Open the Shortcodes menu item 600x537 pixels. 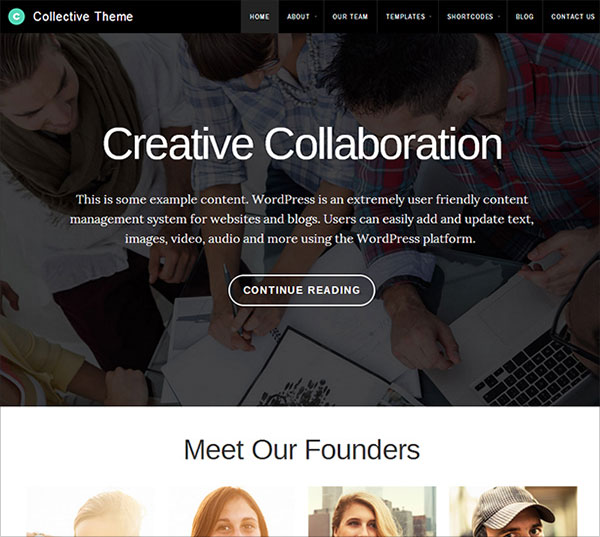(470, 16)
